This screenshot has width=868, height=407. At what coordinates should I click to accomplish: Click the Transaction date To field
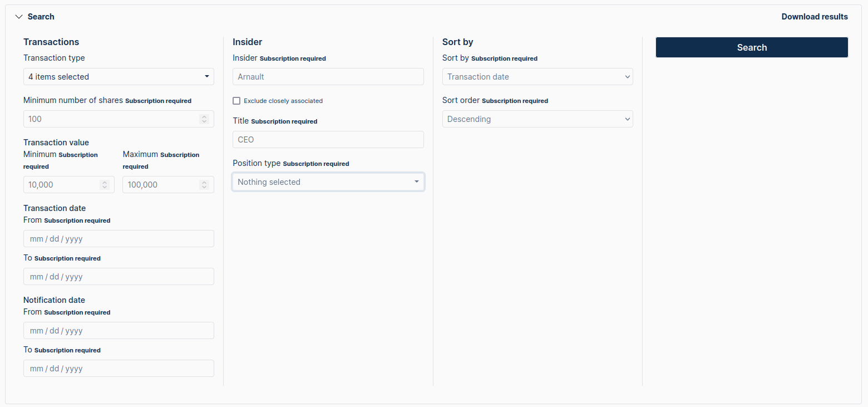pos(119,277)
